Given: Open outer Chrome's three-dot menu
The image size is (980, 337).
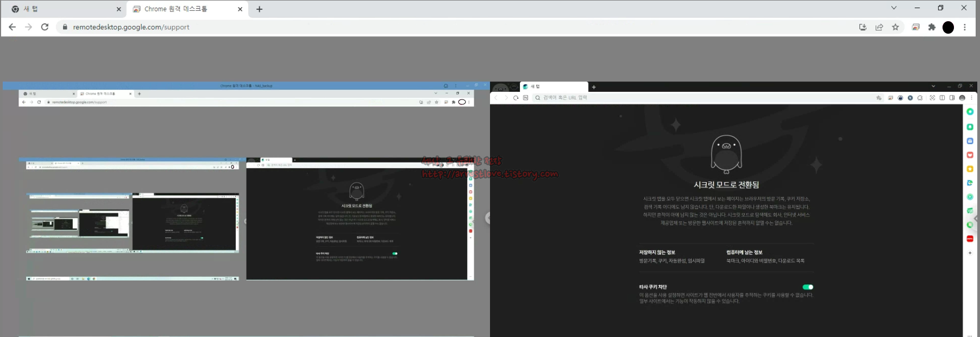Looking at the screenshot, I should (965, 27).
